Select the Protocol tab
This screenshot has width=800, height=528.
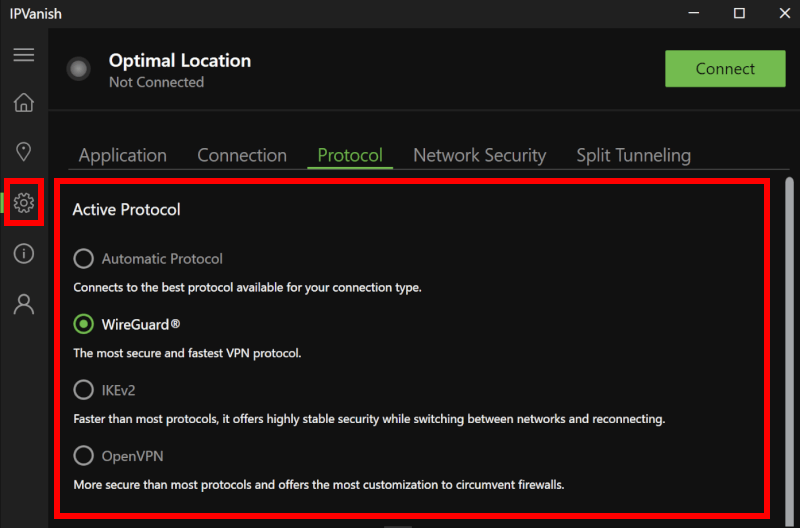click(350, 155)
